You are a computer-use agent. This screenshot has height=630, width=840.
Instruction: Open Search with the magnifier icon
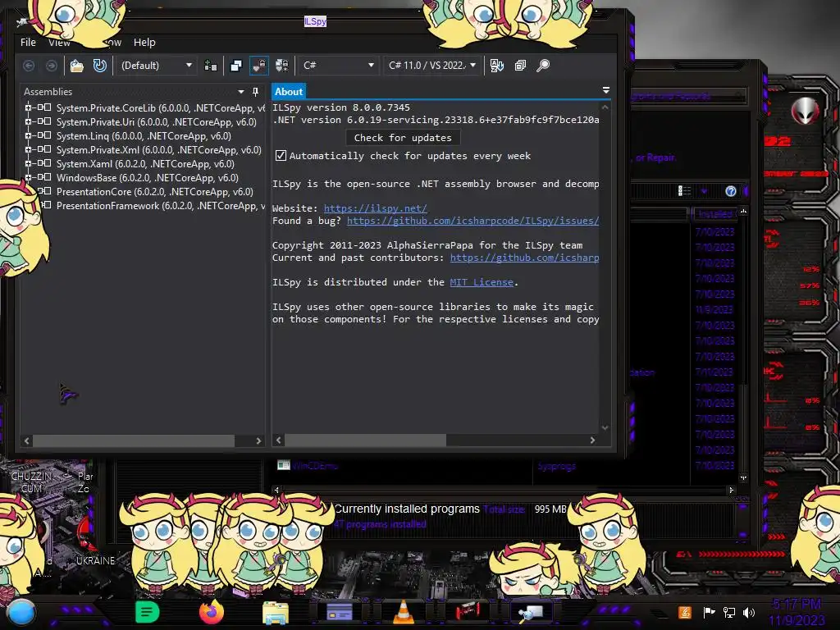pos(543,66)
